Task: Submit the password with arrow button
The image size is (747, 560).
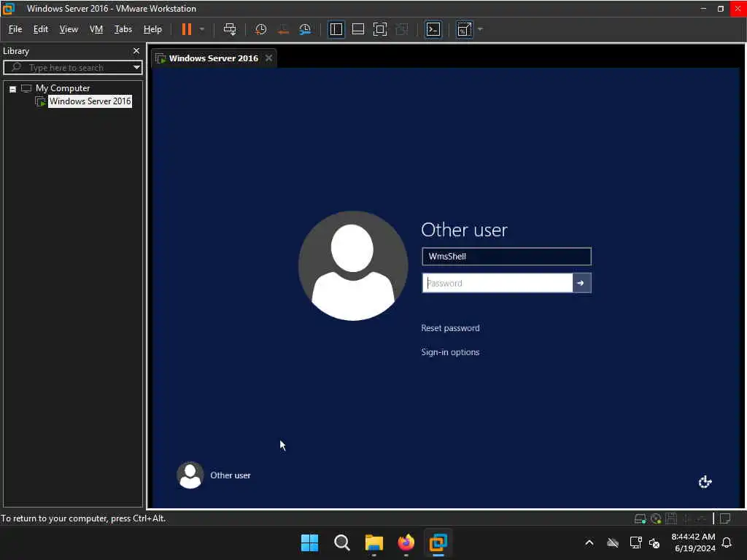Action: (581, 283)
